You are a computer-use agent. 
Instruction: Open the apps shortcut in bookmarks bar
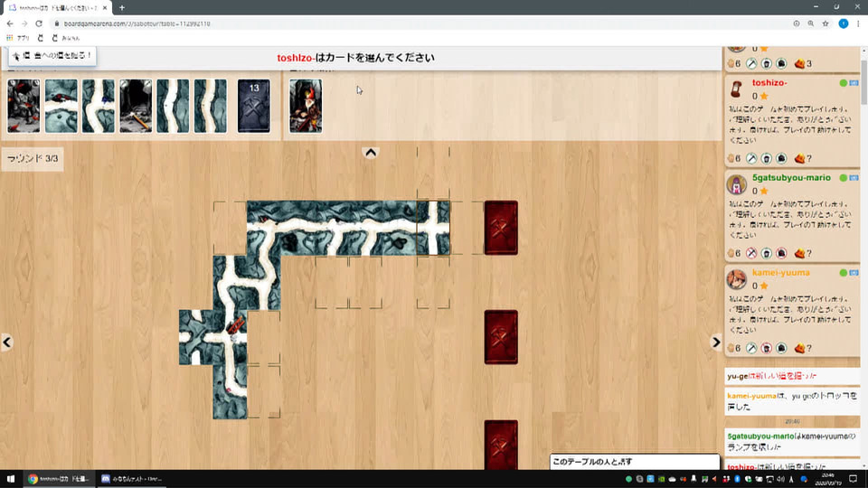pyautogui.click(x=18, y=38)
